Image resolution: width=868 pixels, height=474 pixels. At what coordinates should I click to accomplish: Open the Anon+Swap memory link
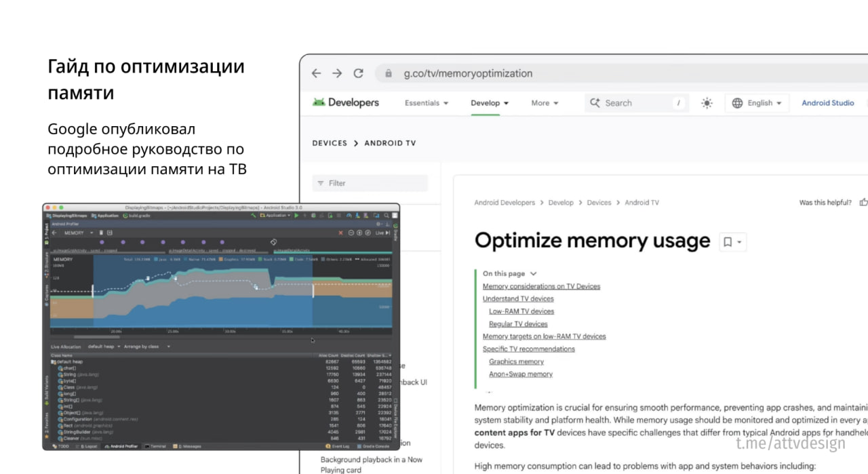520,374
